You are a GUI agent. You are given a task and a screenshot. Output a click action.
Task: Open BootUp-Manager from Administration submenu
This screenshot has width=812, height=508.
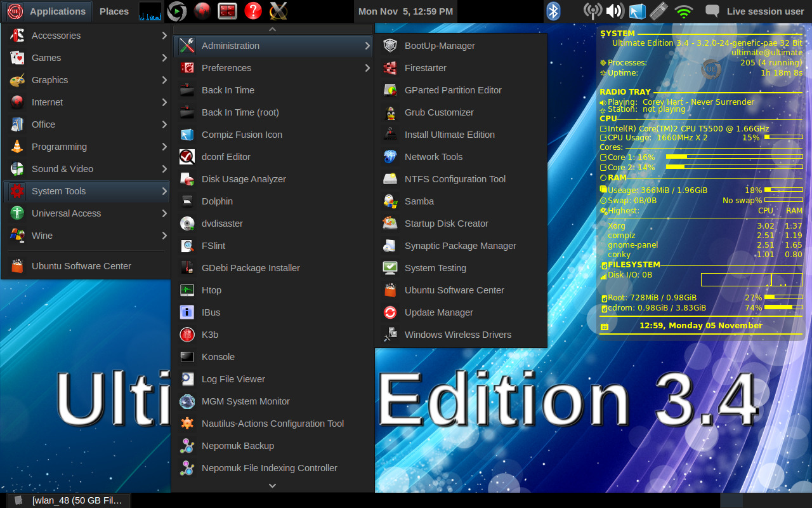[461, 46]
